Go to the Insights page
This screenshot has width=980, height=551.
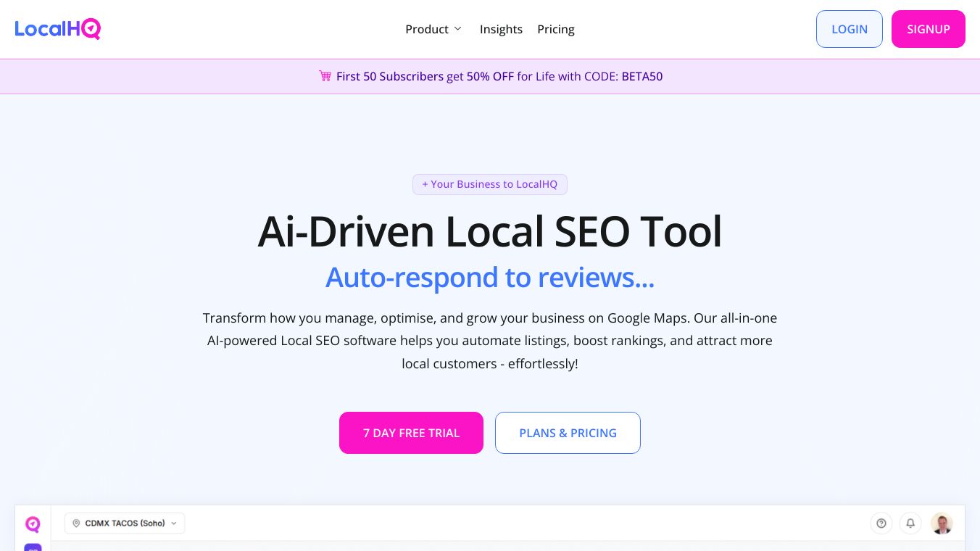(501, 29)
